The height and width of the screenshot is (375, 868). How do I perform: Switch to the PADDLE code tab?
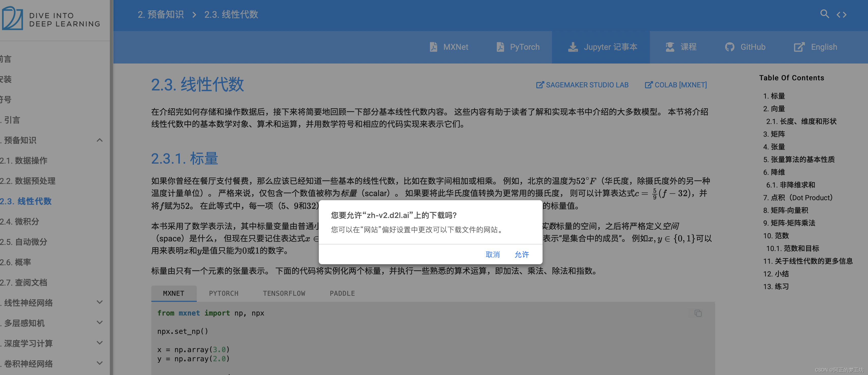tap(342, 293)
